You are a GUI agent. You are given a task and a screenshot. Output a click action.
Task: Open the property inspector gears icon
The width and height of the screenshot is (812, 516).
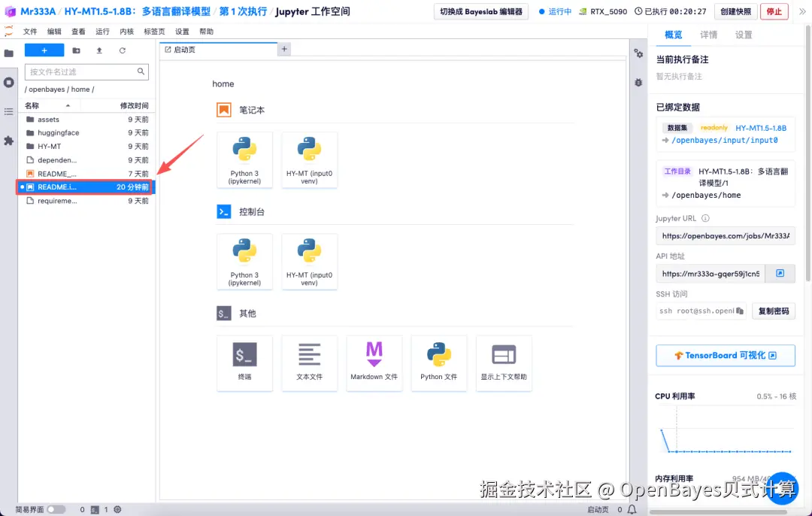[638, 53]
